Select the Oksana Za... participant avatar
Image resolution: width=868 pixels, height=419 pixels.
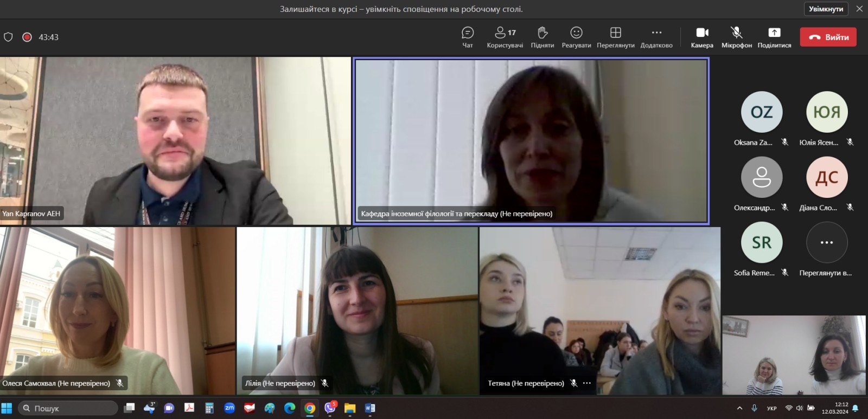point(762,112)
